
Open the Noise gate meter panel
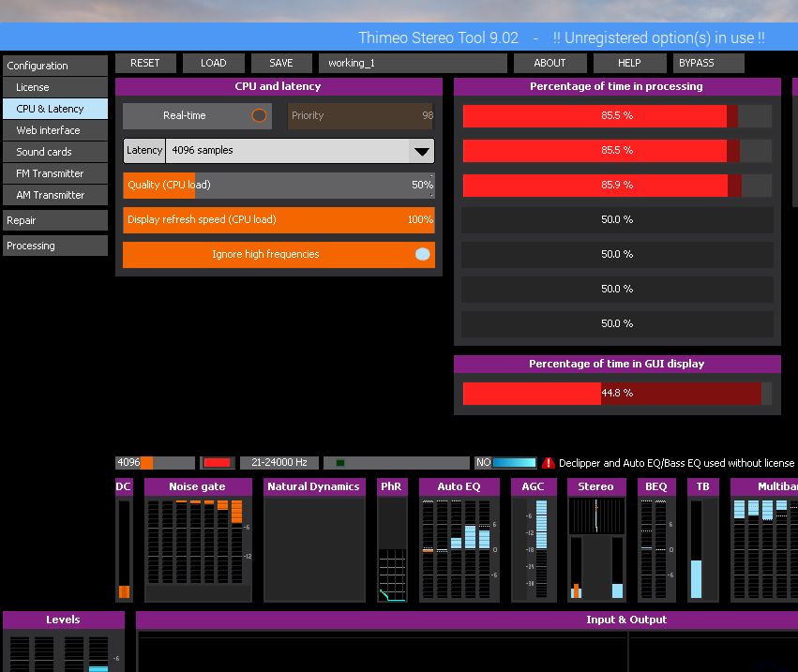tap(198, 540)
